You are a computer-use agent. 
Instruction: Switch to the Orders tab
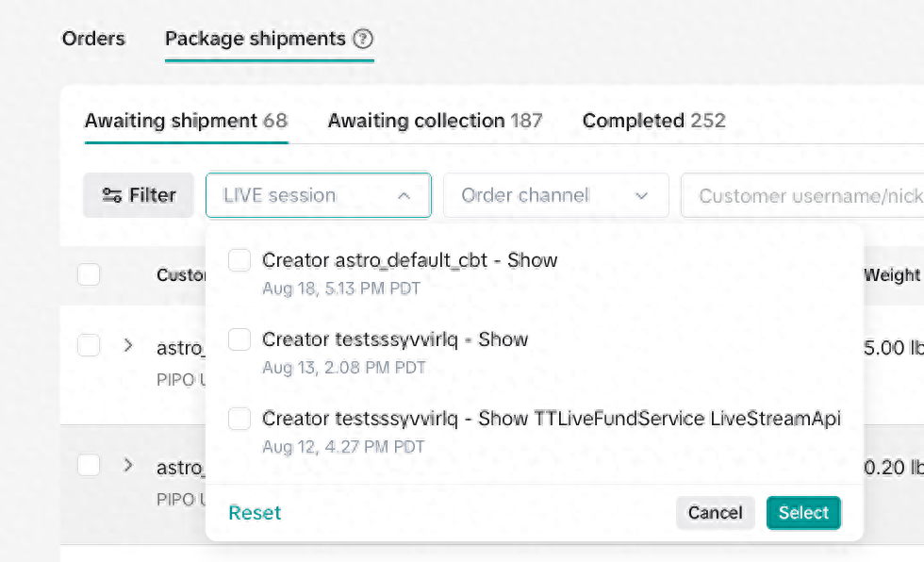[x=93, y=39]
